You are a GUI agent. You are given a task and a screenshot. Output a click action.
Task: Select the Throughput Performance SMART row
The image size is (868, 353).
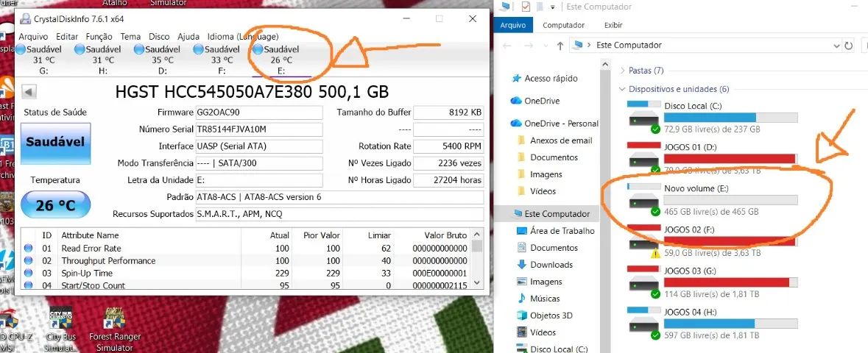tap(246, 260)
